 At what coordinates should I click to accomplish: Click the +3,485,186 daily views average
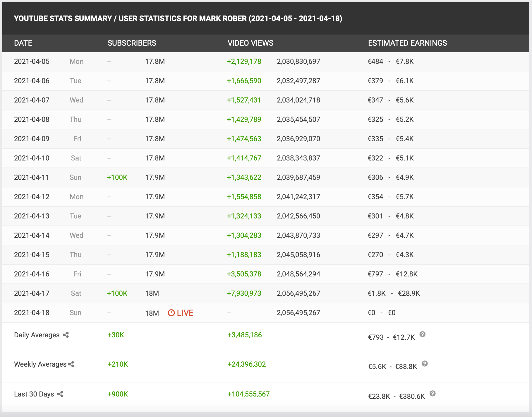click(x=245, y=335)
